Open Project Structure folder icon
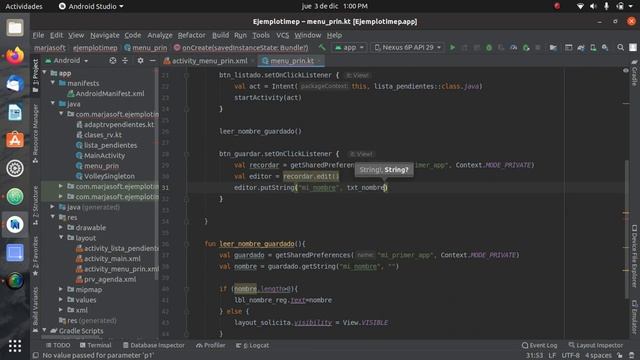Image resolution: width=640 pixels, height=360 pixels. [553, 47]
